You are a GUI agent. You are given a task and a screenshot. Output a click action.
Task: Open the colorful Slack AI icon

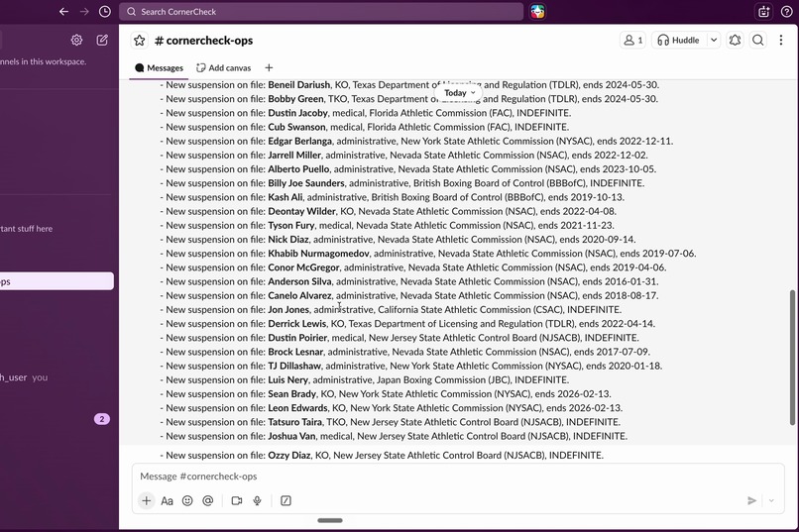(537, 11)
